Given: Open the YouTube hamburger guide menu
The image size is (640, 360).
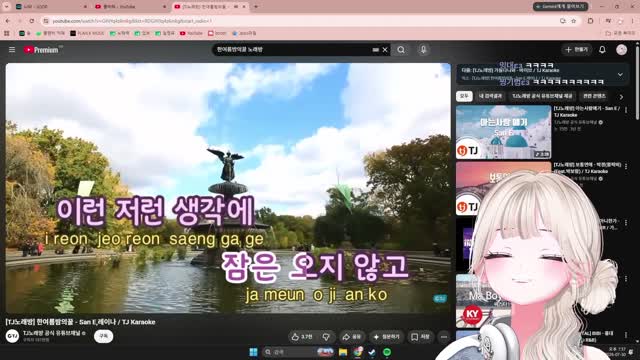Looking at the screenshot, I should click(12, 50).
